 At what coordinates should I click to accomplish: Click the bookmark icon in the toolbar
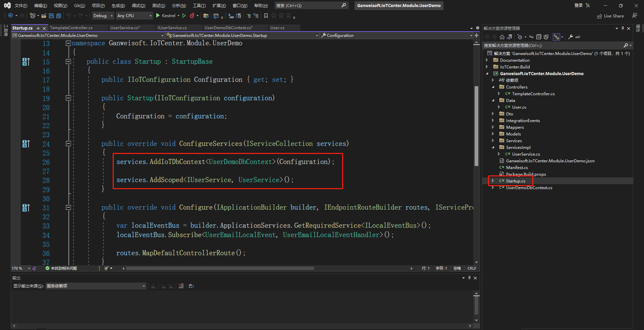tap(266, 16)
